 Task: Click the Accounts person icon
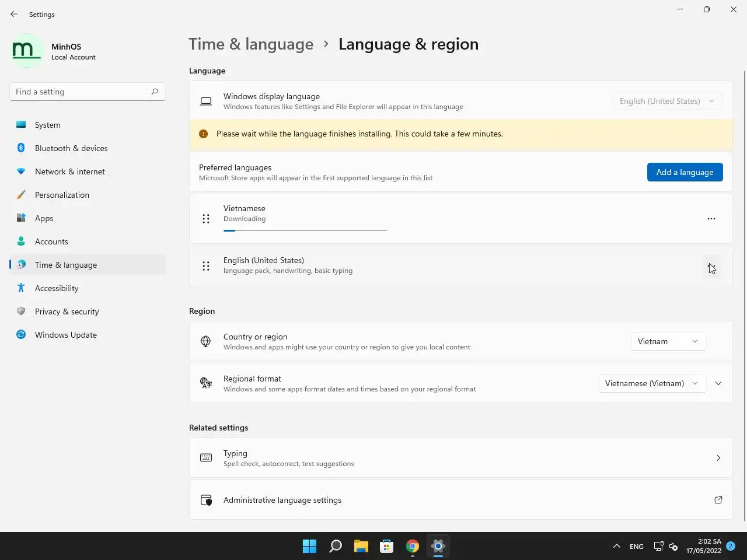tap(21, 241)
